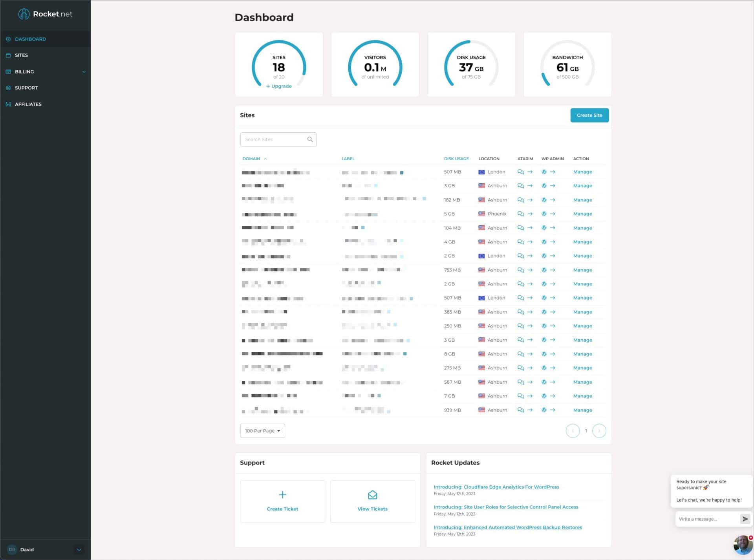754x560 pixels.
Task: Open the 100 Per Page dropdown
Action: [262, 430]
